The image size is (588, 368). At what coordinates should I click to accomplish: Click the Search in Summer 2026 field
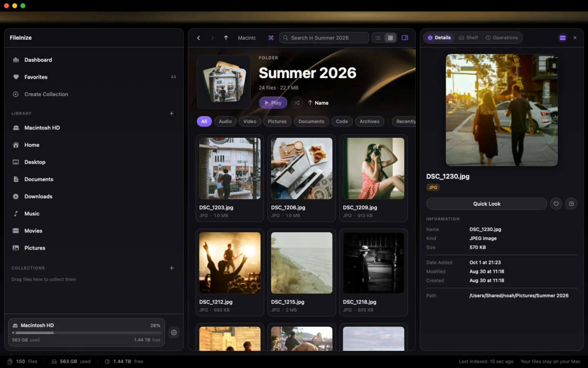[x=324, y=38]
